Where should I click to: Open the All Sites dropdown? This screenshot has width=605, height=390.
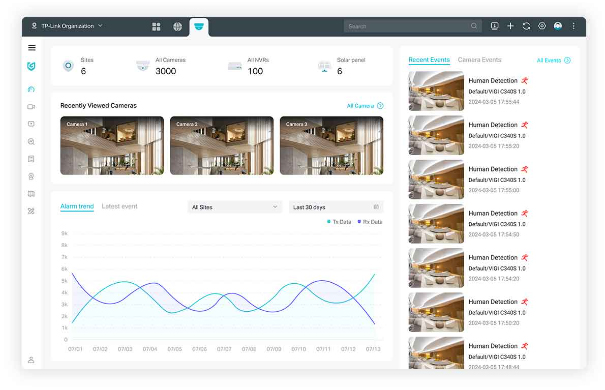click(x=235, y=207)
